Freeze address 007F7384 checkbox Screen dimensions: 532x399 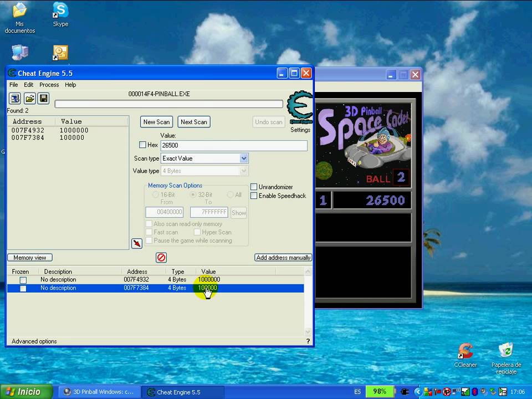(23, 288)
